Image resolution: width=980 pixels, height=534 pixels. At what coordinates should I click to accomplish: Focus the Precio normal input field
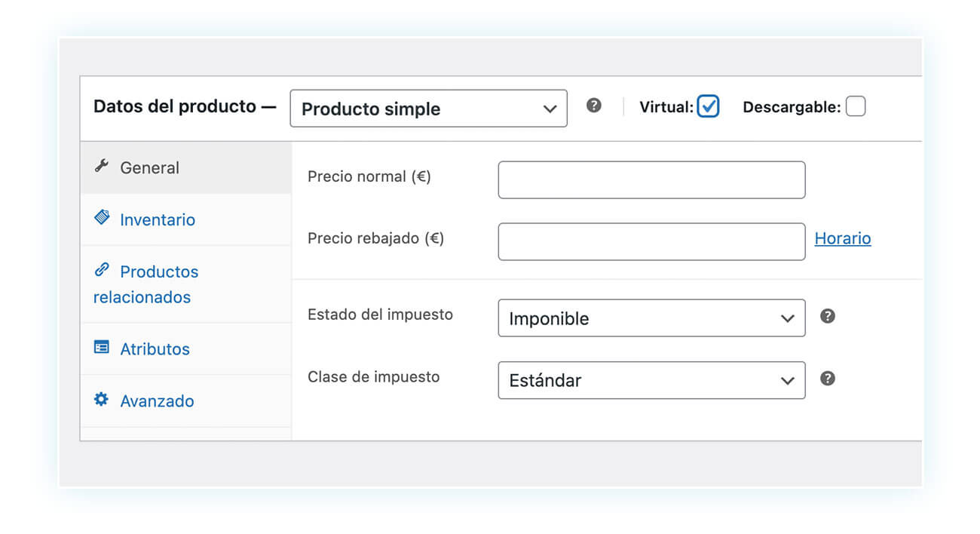(651, 180)
